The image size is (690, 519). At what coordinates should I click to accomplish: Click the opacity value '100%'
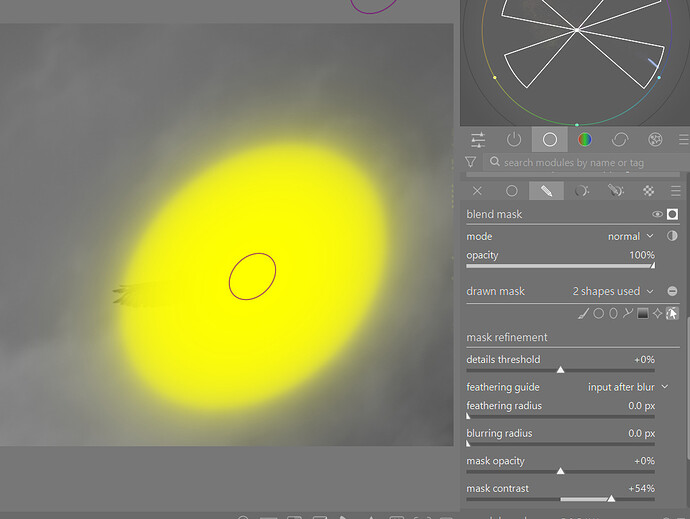[642, 255]
